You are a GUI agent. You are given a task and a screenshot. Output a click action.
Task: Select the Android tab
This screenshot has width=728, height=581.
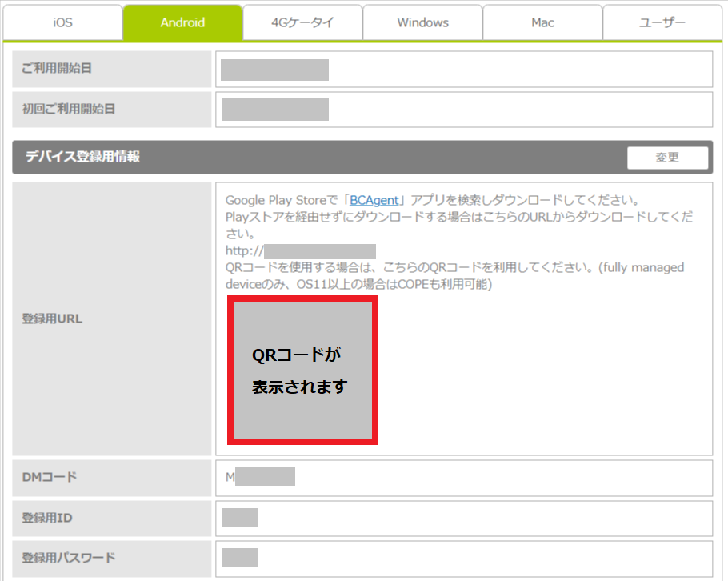coord(182,22)
